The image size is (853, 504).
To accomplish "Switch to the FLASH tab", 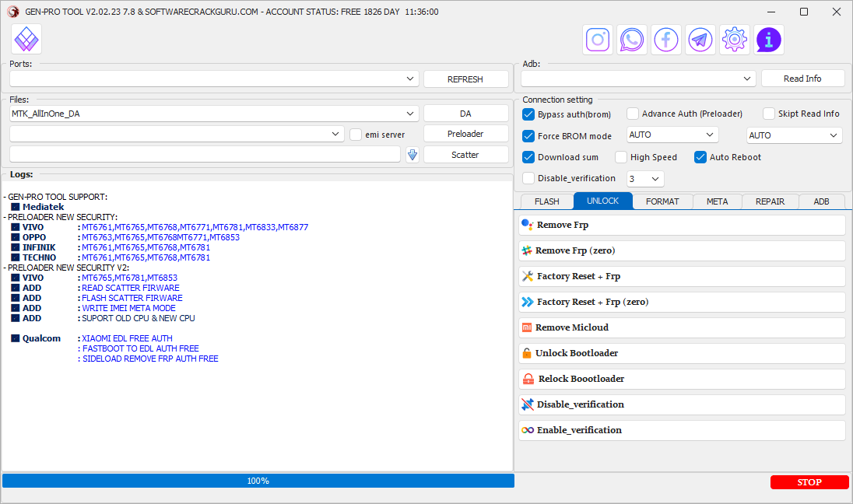I will pos(546,201).
